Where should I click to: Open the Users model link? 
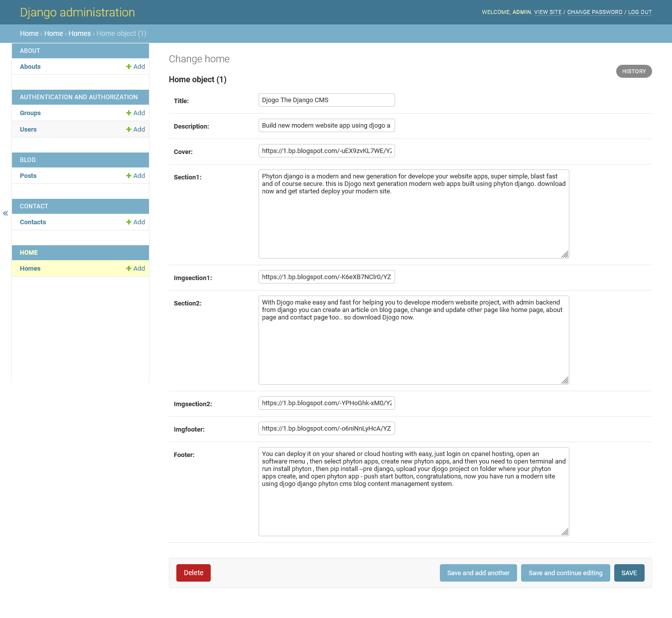(28, 129)
